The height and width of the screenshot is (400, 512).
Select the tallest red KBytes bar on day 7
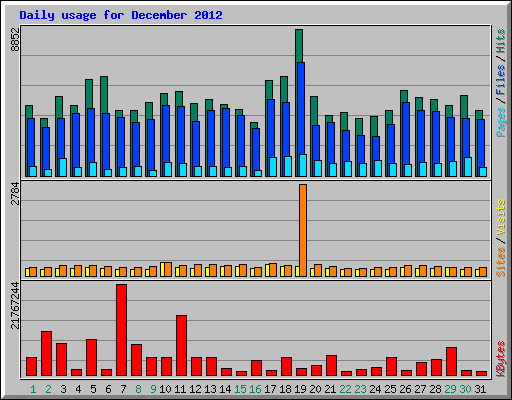[121, 330]
